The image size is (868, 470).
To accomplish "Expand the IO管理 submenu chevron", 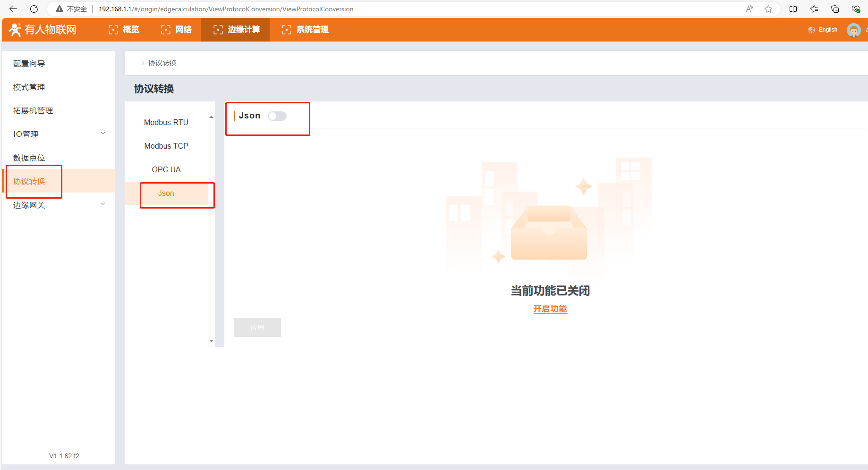I will click(x=103, y=134).
